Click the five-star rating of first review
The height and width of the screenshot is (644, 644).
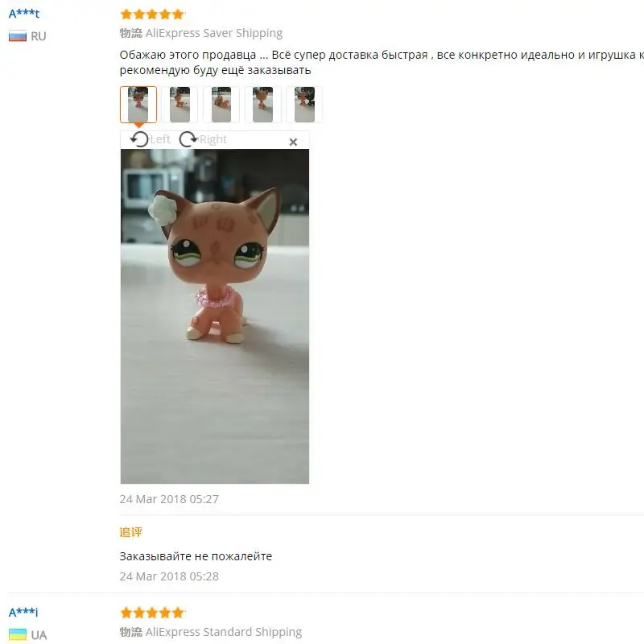(152, 14)
